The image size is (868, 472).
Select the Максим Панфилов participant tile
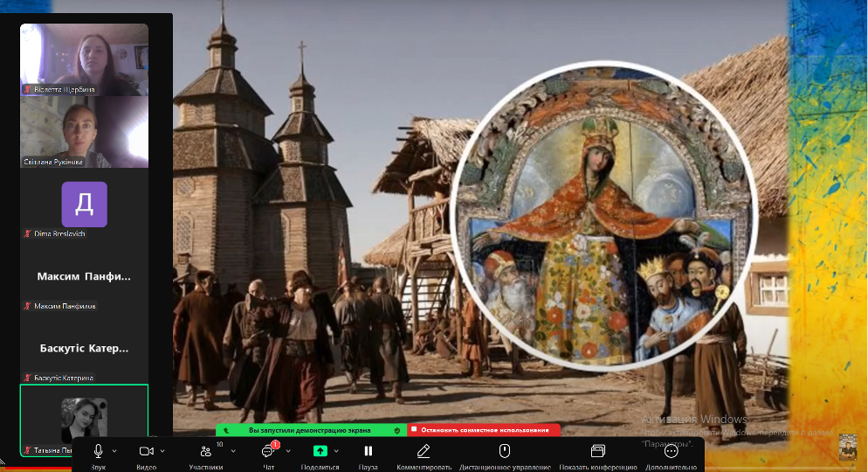tap(84, 276)
